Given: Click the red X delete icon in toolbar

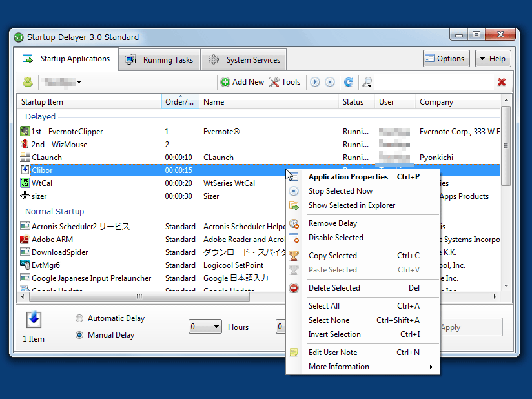Looking at the screenshot, I should pos(502,82).
